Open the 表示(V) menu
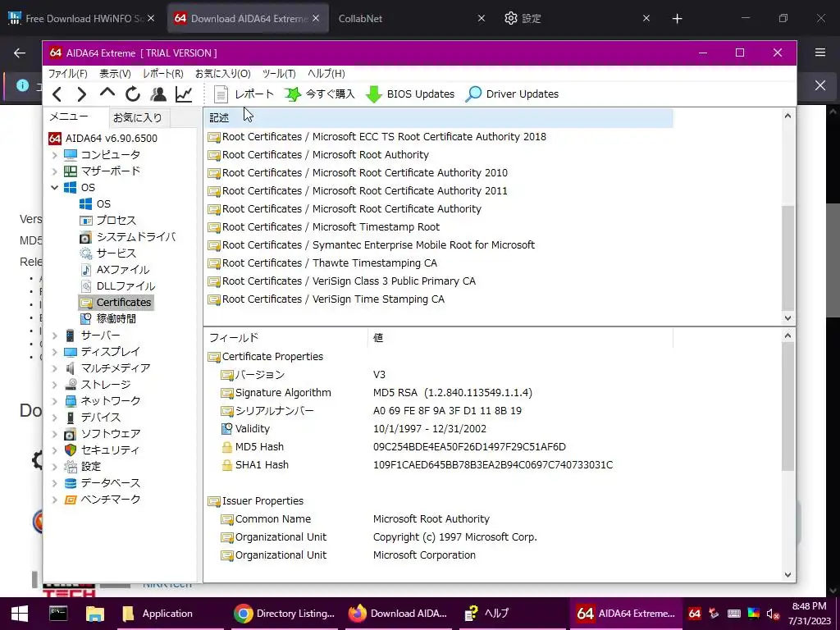Image resolution: width=840 pixels, height=630 pixels. [x=115, y=73]
